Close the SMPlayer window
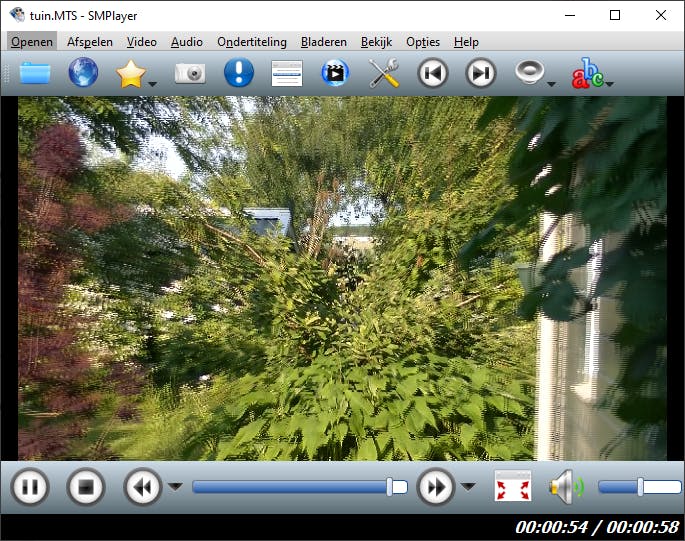Viewport: 685px width, 541px height. click(x=661, y=15)
